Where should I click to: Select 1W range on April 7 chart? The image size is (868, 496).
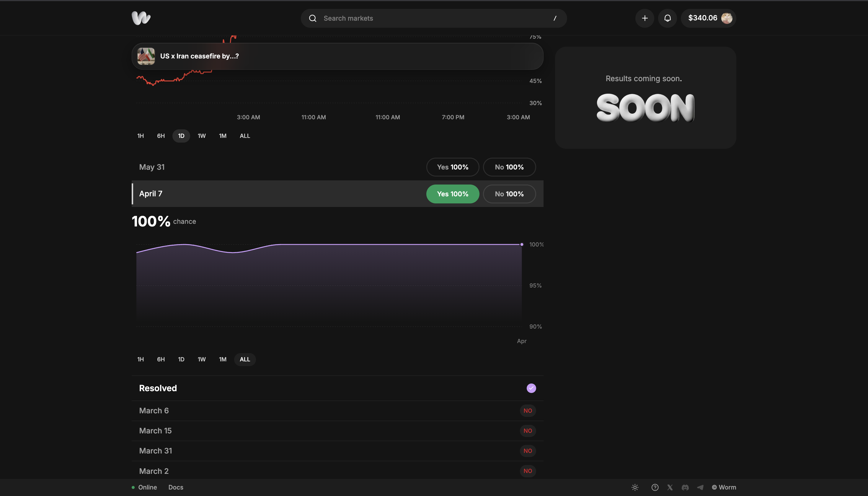202,359
